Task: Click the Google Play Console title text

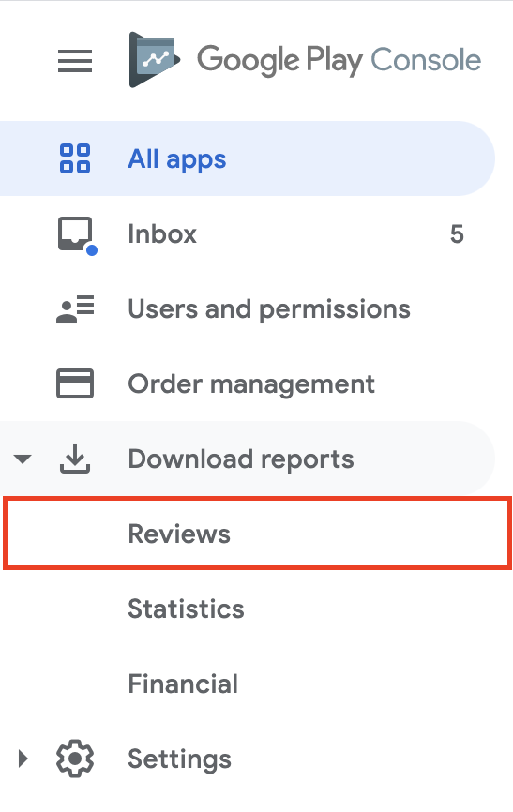Action: [x=339, y=60]
